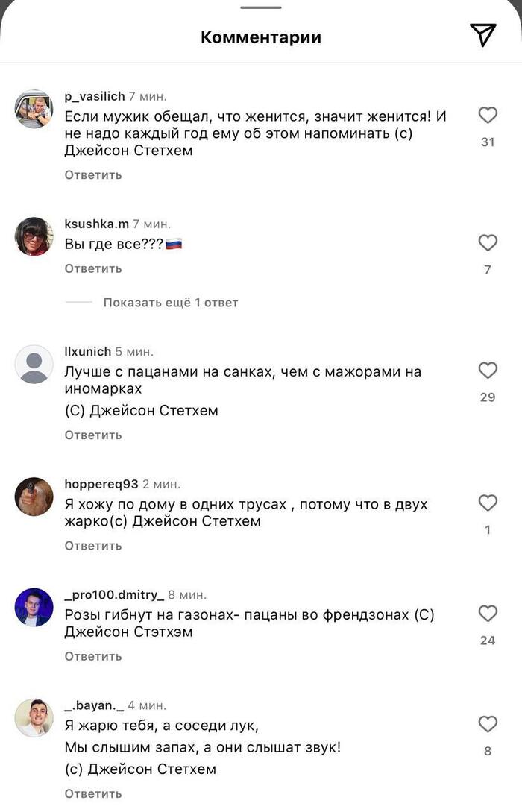
Task: Heart the comment by hoppereq93
Action: point(488,503)
